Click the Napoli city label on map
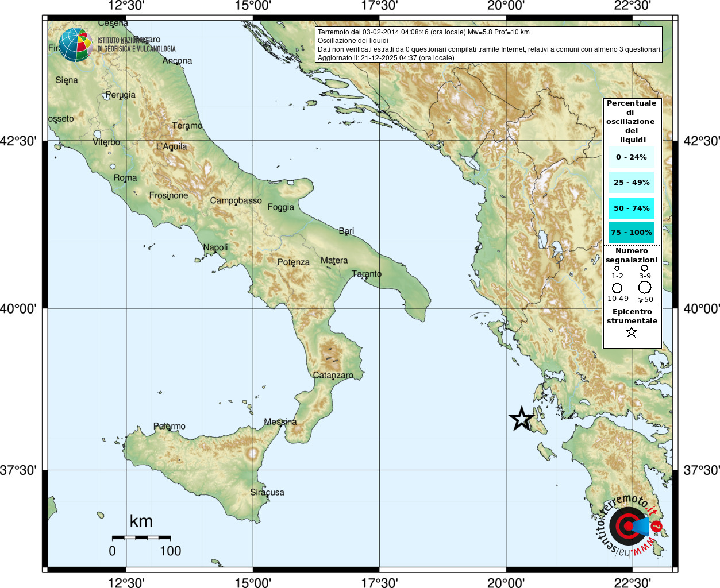This screenshot has width=720, height=588. click(x=215, y=247)
